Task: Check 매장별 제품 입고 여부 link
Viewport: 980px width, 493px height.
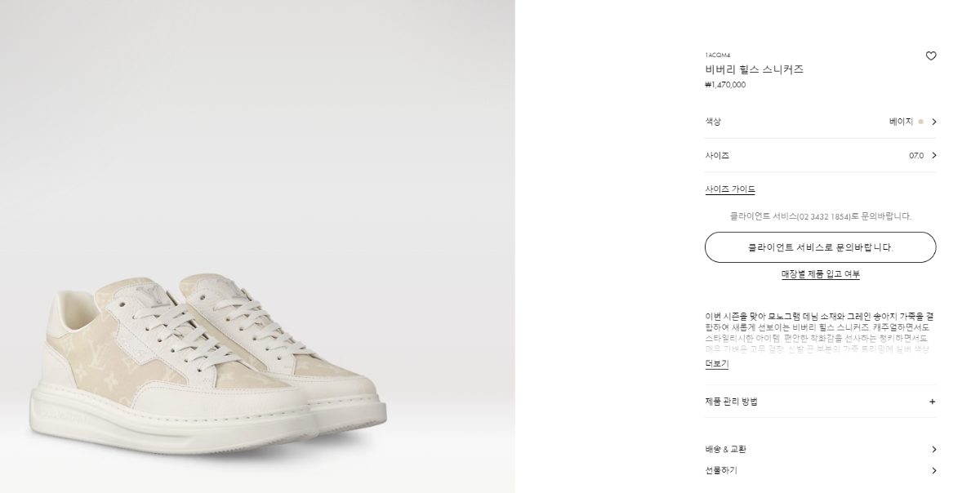Action: pyautogui.click(x=821, y=274)
